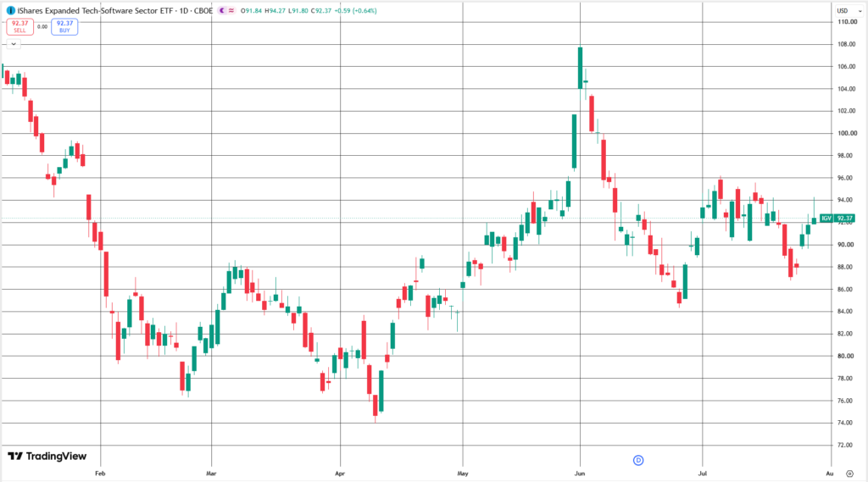
Task: Click the +0.59 (+0.64%) change value
Action: [x=355, y=10]
